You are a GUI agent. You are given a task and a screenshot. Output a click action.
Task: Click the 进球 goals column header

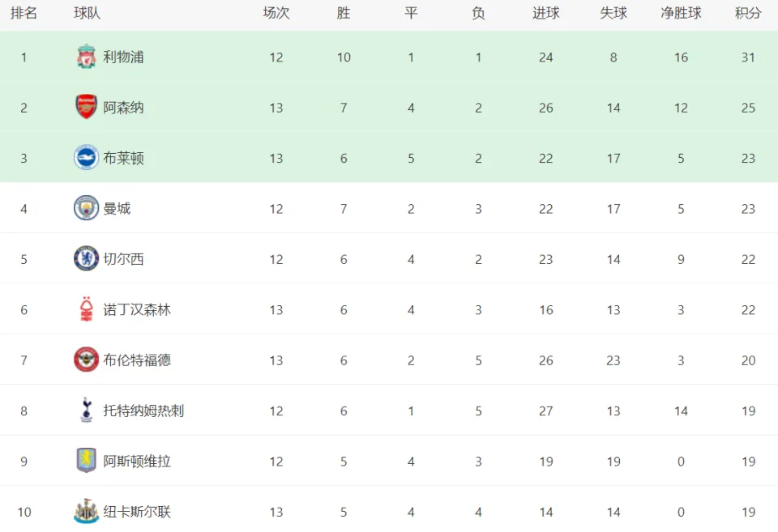(x=545, y=13)
